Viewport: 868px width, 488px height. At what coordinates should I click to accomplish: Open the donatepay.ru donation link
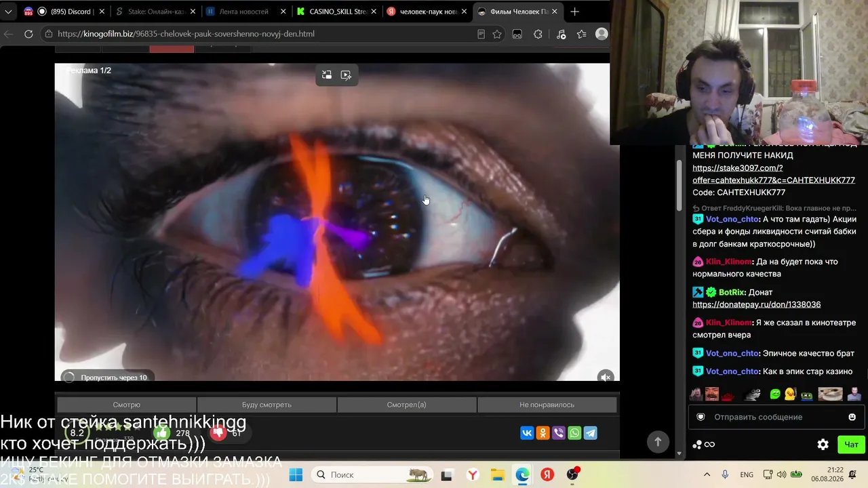tap(757, 305)
